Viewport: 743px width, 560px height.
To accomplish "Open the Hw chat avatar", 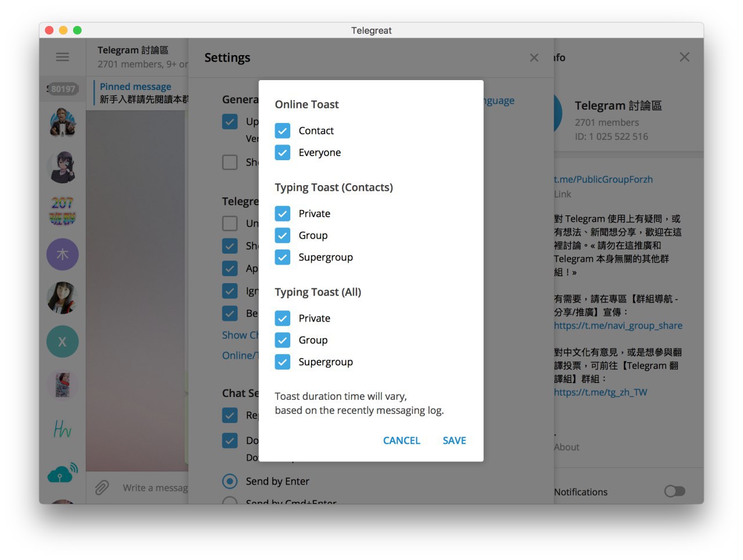I will click(62, 429).
